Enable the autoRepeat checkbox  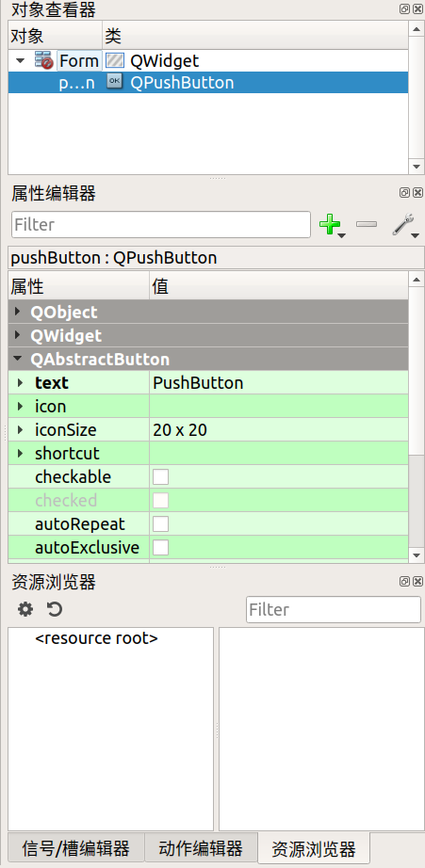[161, 523]
